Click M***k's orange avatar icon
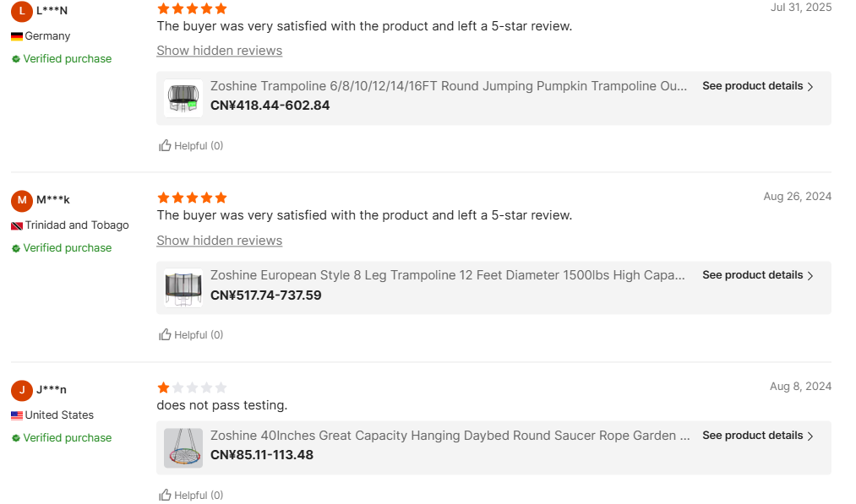This screenshot has height=504, width=856. click(22, 201)
